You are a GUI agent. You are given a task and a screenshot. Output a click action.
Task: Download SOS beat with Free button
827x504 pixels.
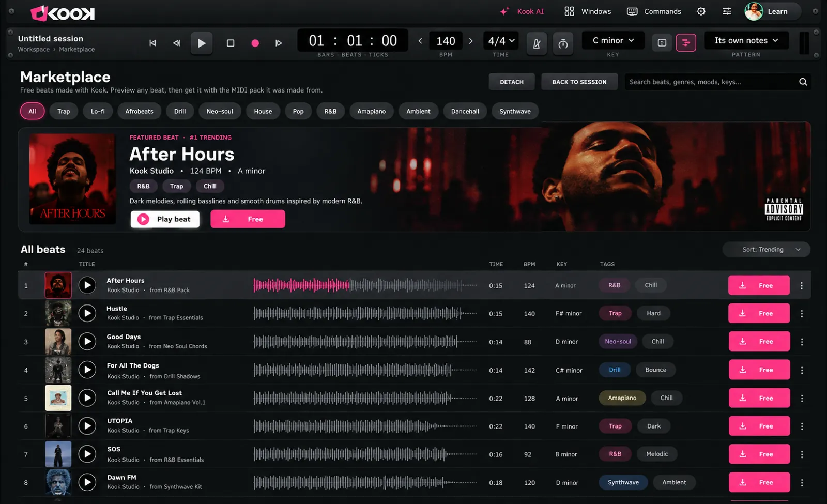tap(759, 454)
